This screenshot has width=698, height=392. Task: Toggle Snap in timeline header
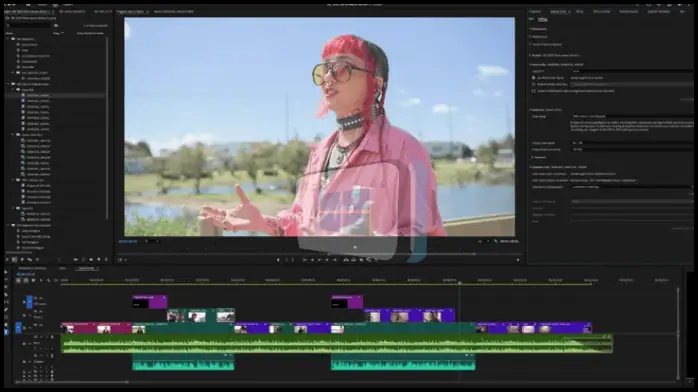coord(26,280)
